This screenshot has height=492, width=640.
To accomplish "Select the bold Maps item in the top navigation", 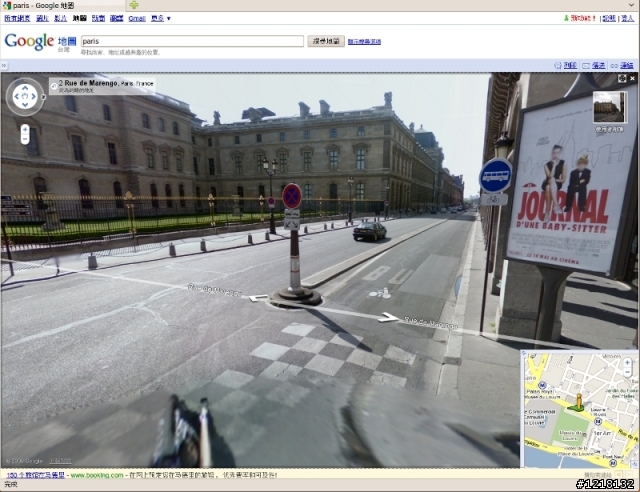I will [80, 18].
